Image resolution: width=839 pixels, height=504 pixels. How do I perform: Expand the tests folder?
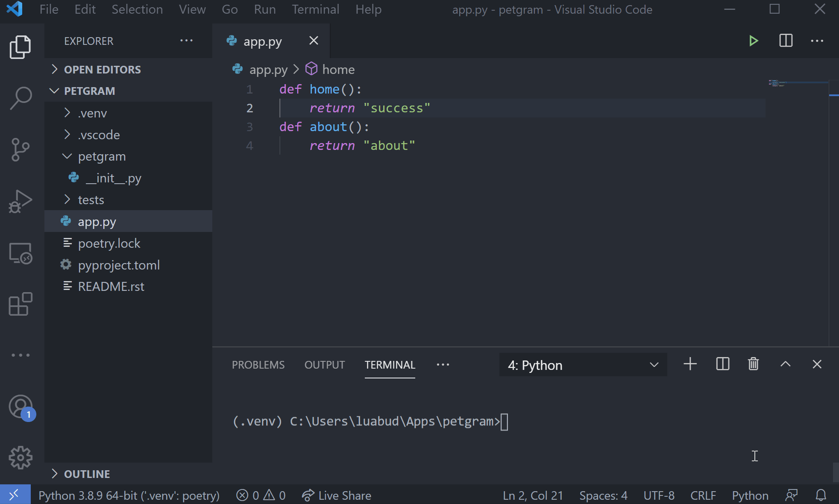tap(91, 199)
